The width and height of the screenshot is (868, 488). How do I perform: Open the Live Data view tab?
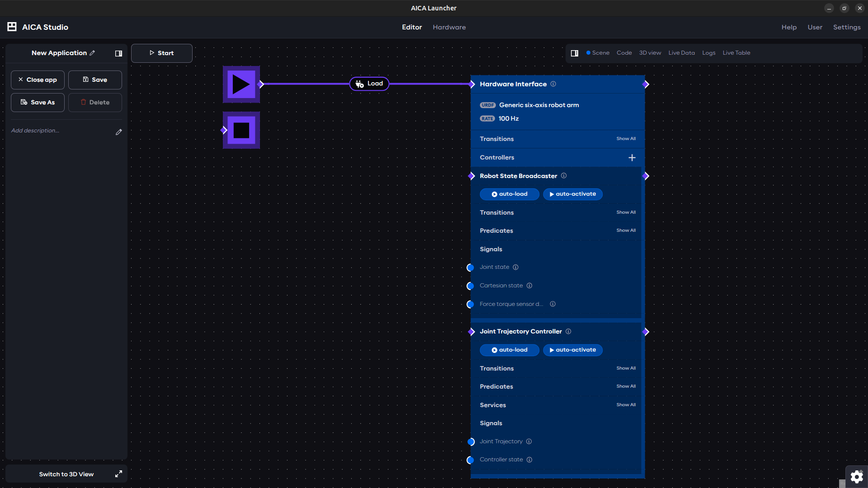pos(681,53)
